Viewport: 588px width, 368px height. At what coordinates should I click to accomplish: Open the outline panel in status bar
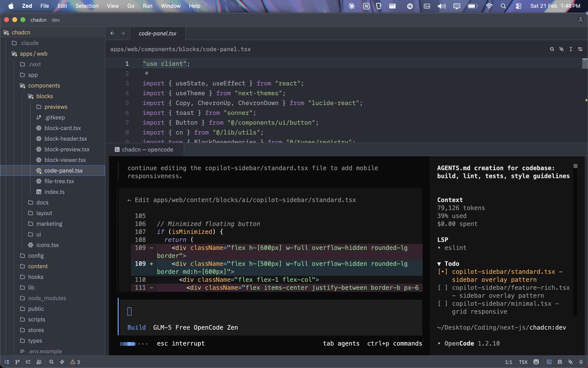28,362
